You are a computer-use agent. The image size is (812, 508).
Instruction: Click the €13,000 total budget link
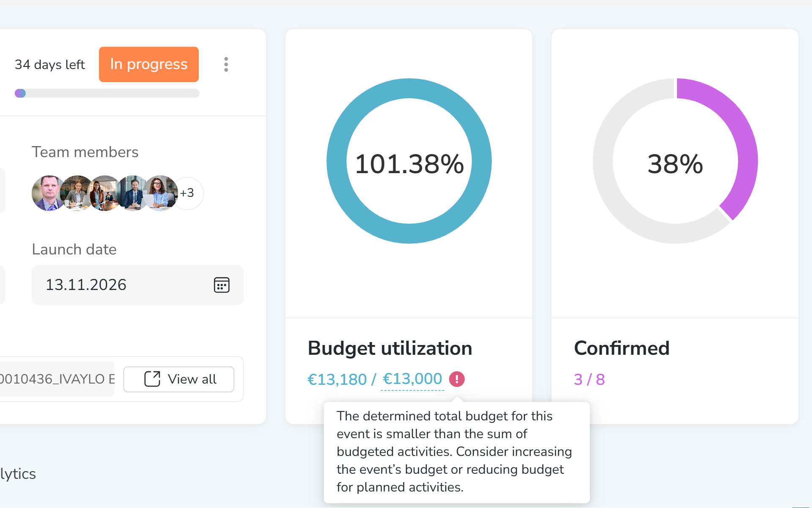click(x=412, y=379)
